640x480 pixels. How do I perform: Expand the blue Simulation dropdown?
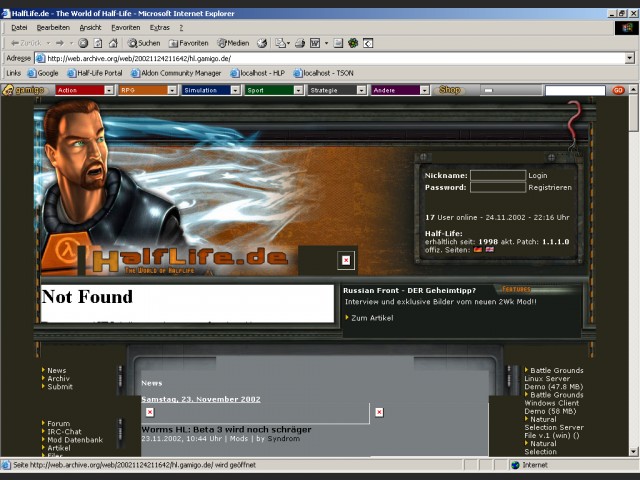(x=235, y=90)
